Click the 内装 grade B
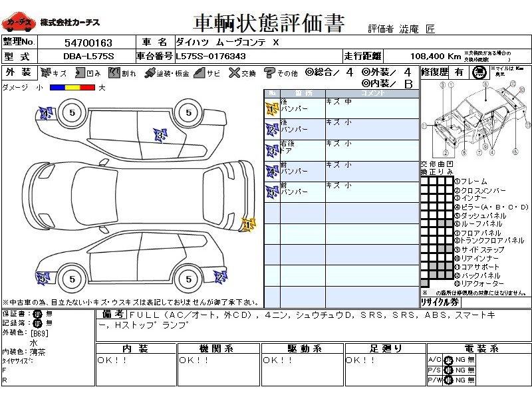 pos(408,84)
